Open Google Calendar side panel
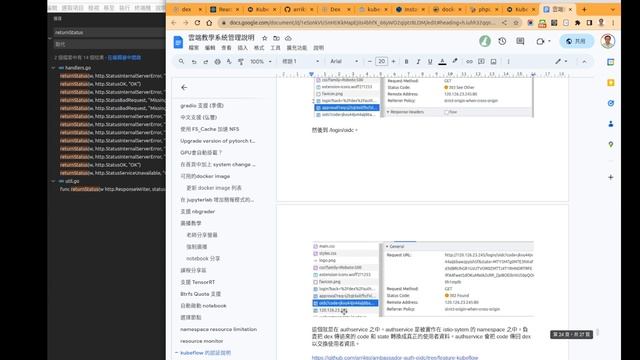The width and height of the screenshot is (640, 360). 611,62
